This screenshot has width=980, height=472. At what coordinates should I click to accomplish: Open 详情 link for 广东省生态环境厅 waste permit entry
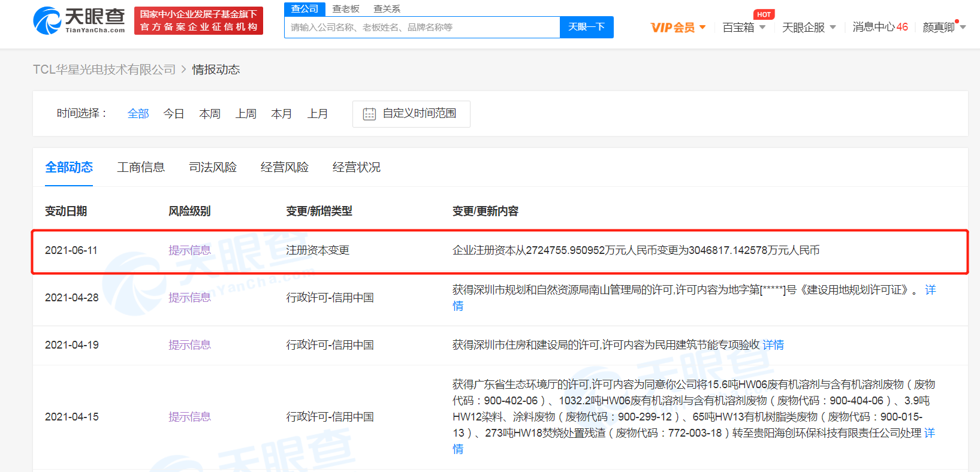(930, 433)
